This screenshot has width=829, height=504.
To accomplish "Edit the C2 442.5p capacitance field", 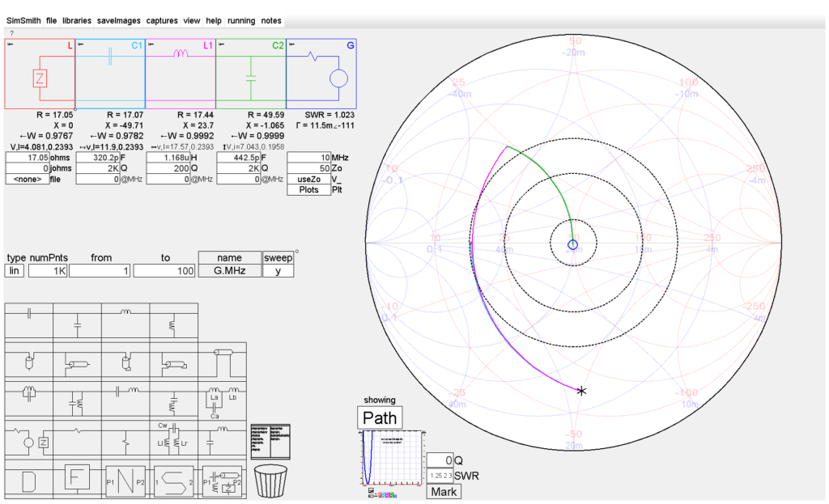I will coord(239,158).
